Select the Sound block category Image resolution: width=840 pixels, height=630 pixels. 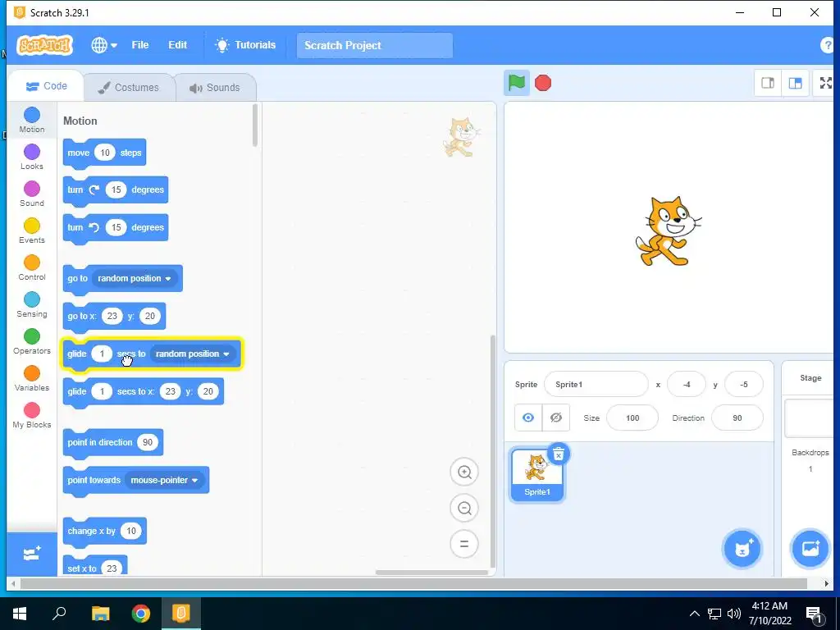tap(32, 194)
